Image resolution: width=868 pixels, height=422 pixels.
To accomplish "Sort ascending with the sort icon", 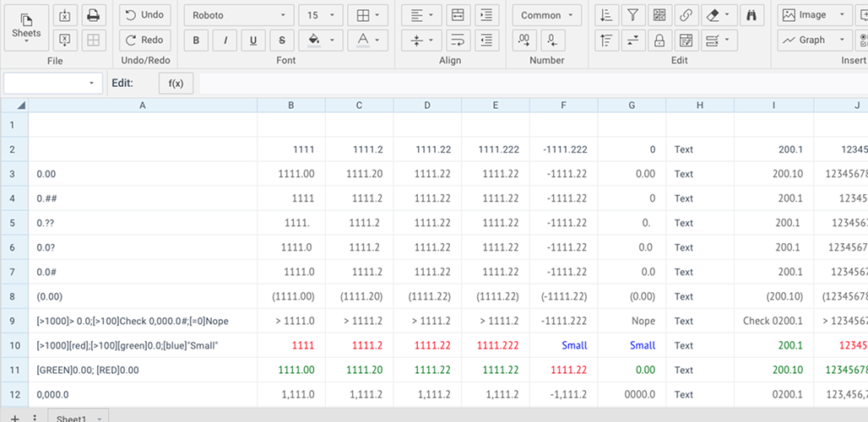I will [605, 15].
